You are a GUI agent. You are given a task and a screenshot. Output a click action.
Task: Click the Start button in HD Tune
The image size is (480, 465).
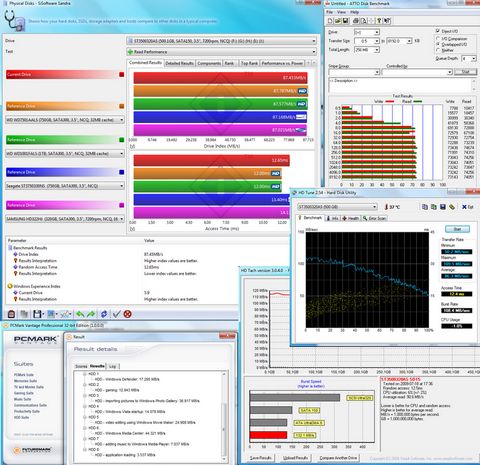pos(457,229)
